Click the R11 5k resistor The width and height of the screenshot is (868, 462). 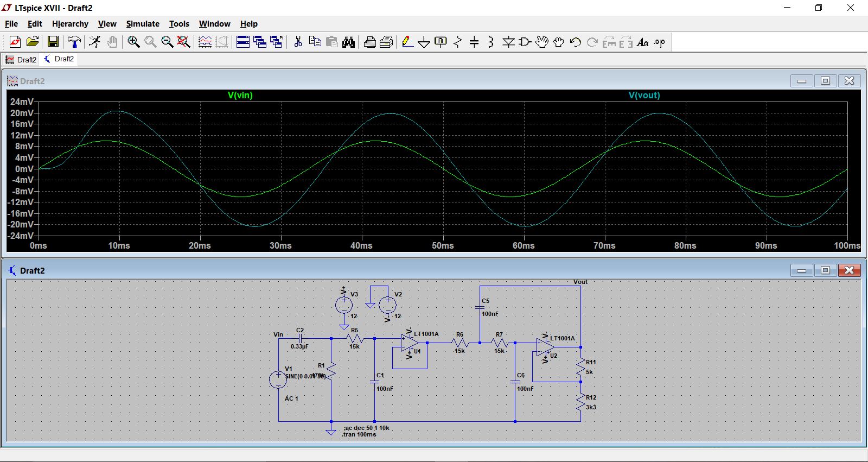[x=581, y=368]
